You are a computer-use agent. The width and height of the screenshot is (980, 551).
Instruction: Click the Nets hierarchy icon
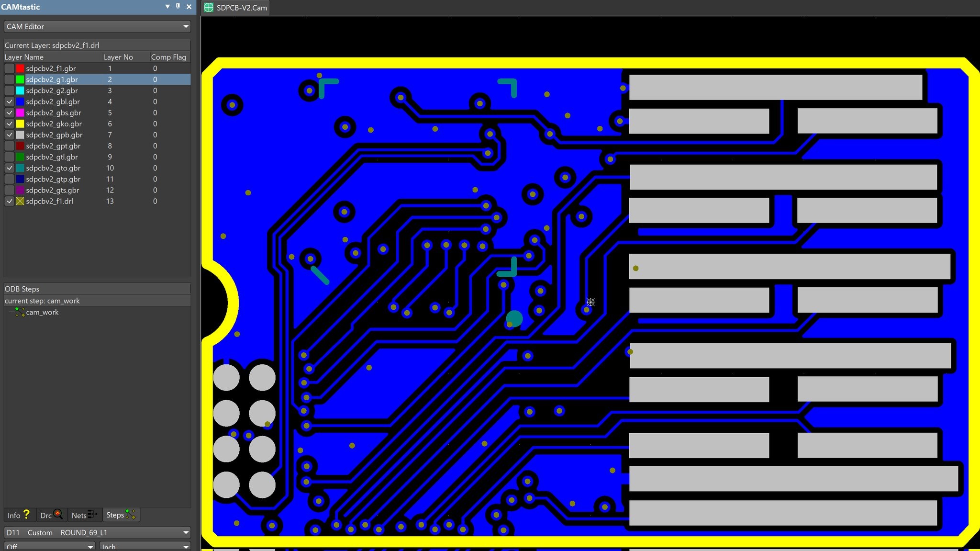[x=92, y=515]
